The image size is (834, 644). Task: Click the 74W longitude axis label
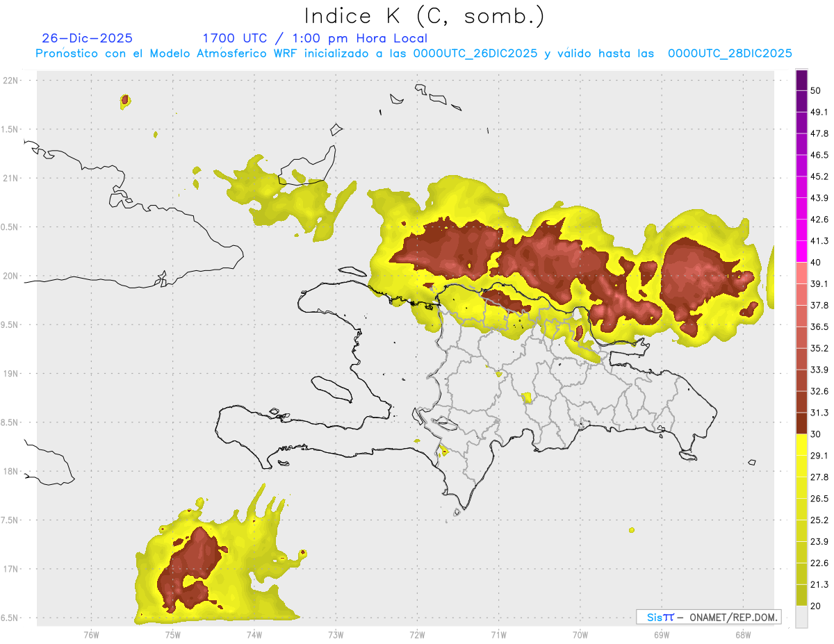(254, 634)
